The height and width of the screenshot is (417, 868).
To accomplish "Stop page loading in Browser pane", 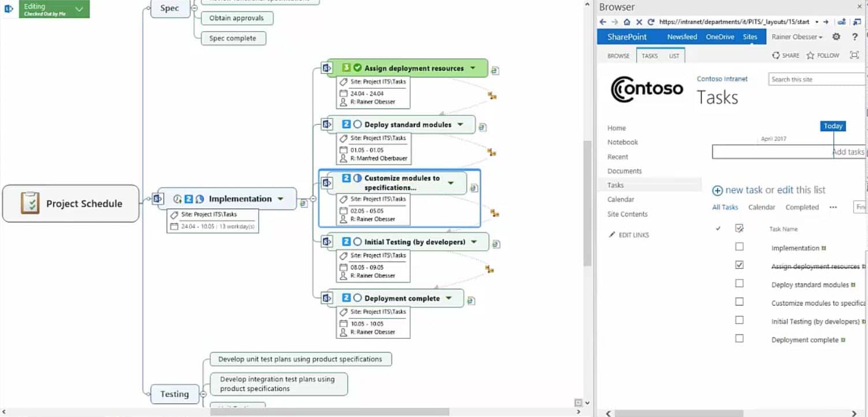I will point(639,22).
